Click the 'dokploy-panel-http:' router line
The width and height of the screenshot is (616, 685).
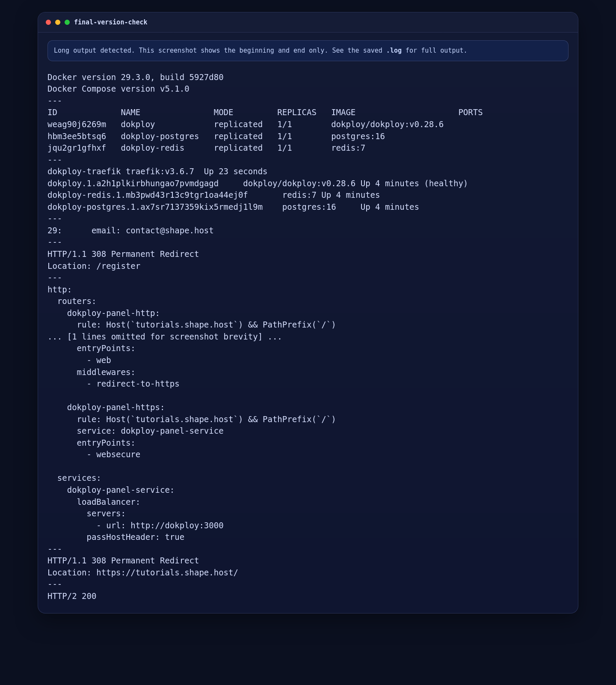(x=113, y=313)
